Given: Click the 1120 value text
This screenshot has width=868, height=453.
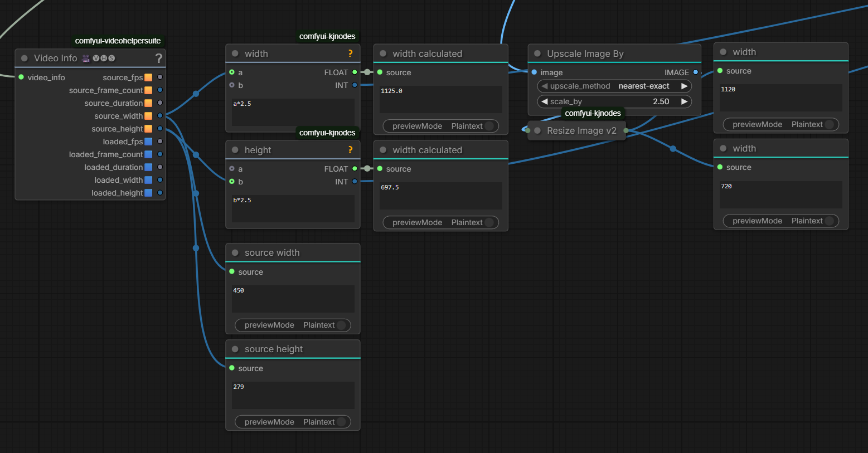Looking at the screenshot, I should point(728,89).
